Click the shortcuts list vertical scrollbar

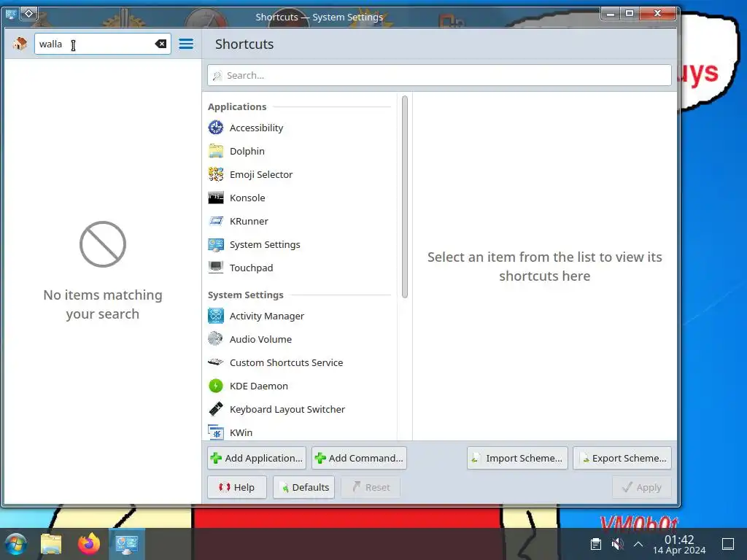pyautogui.click(x=405, y=197)
